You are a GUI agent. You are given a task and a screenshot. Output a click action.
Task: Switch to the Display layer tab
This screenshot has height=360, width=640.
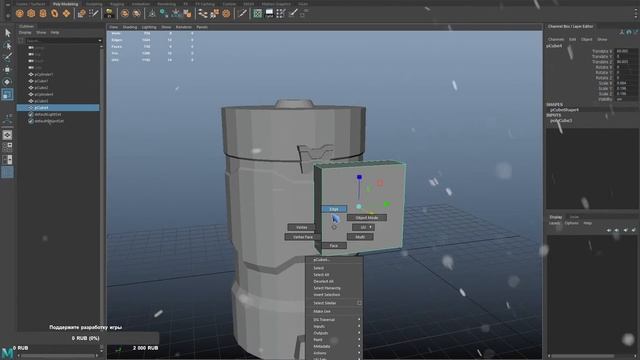pyautogui.click(x=556, y=217)
